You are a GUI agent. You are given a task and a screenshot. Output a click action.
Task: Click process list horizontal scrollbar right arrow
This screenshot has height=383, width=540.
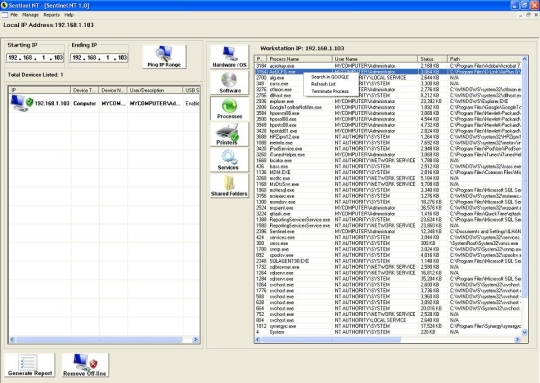[517, 340]
